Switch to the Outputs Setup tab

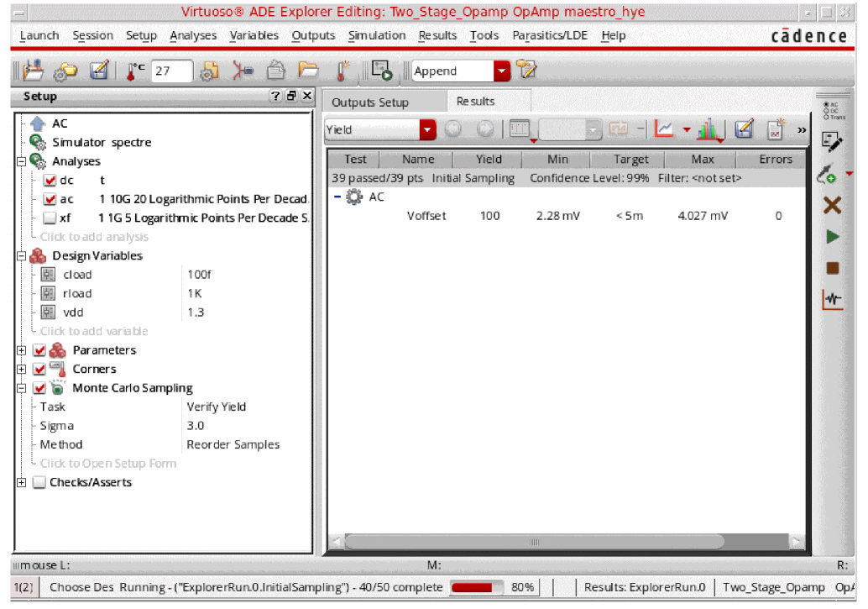click(370, 102)
